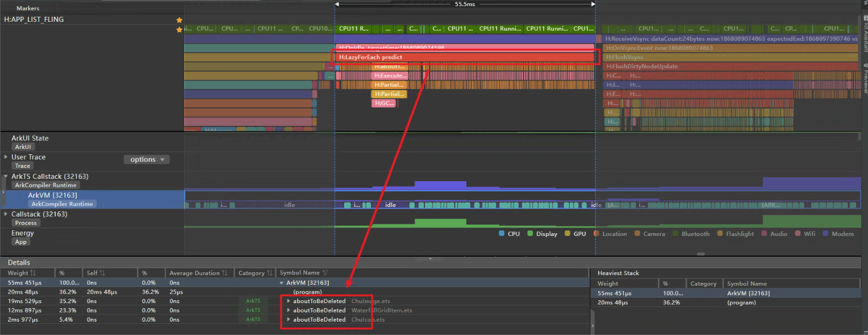Viewport: 868px width, 335px height.
Task: Expand the User Trace row
Action: [x=6, y=157]
